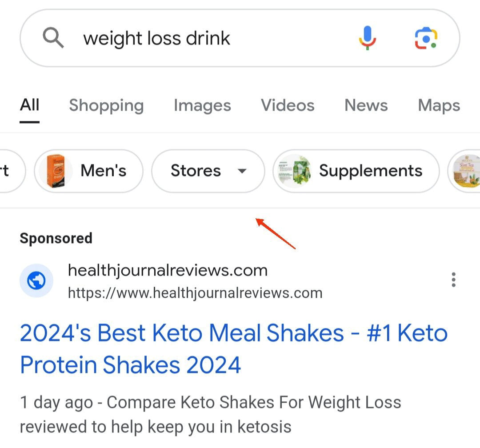Image resolution: width=480 pixels, height=448 pixels.
Task: Click the Stores dropdown chevron arrow
Action: (x=242, y=171)
